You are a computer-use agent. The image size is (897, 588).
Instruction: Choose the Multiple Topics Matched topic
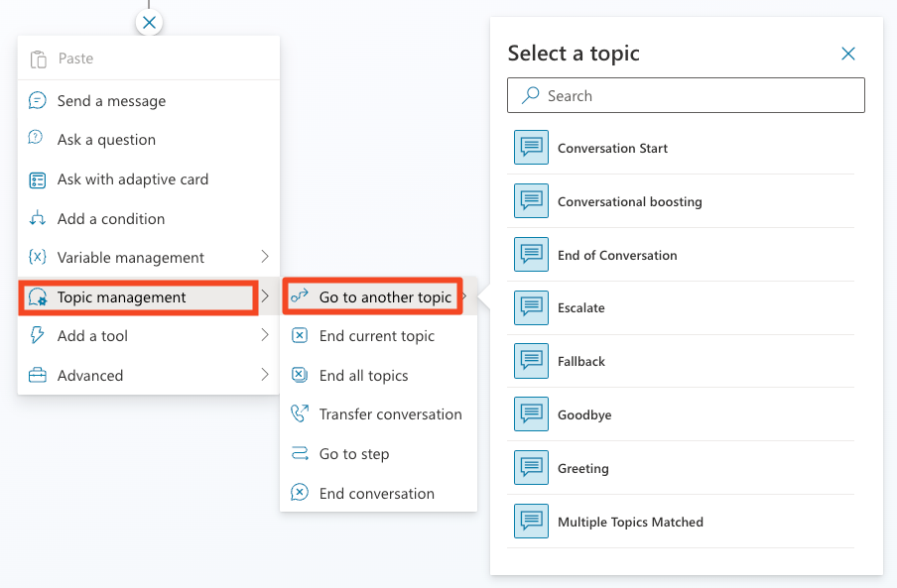[x=630, y=523]
